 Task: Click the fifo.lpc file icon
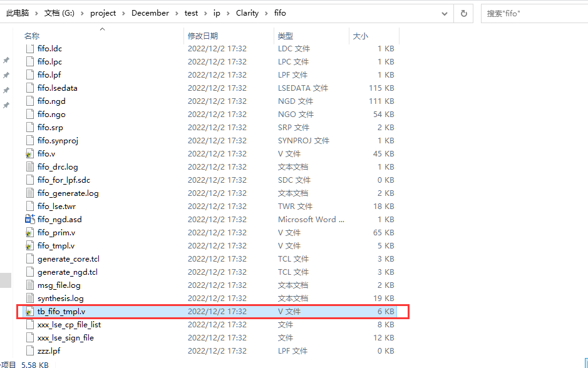(30, 62)
